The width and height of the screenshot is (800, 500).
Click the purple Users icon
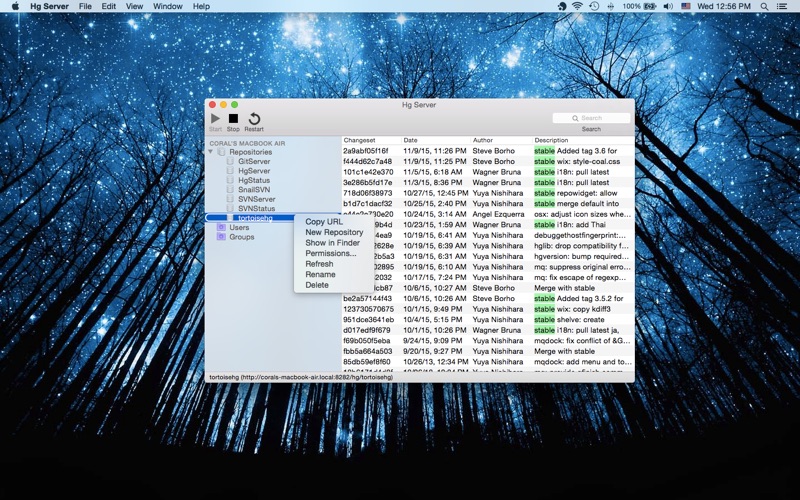221,228
